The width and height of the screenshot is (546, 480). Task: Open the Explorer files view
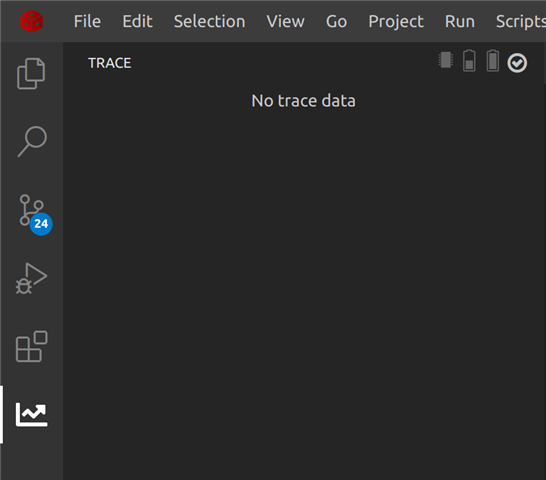[31, 73]
